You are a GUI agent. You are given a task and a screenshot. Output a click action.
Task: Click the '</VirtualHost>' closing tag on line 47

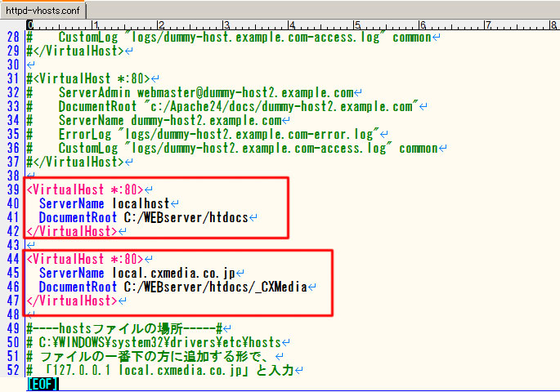click(72, 301)
